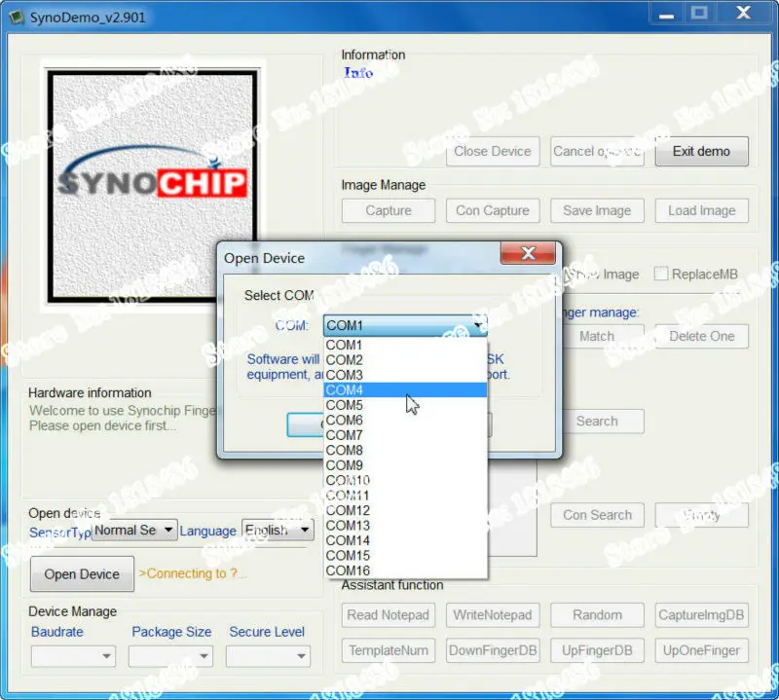Image resolution: width=779 pixels, height=700 pixels.
Task: Select COM16 at the list bottom
Action: coord(405,571)
